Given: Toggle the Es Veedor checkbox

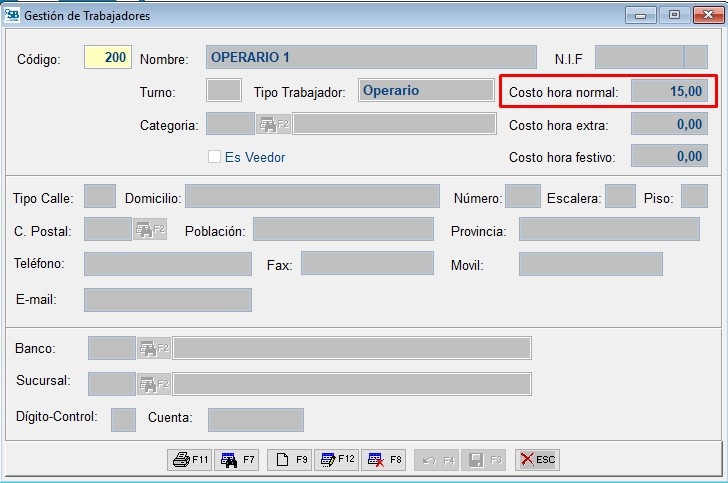Looking at the screenshot, I should [x=214, y=157].
